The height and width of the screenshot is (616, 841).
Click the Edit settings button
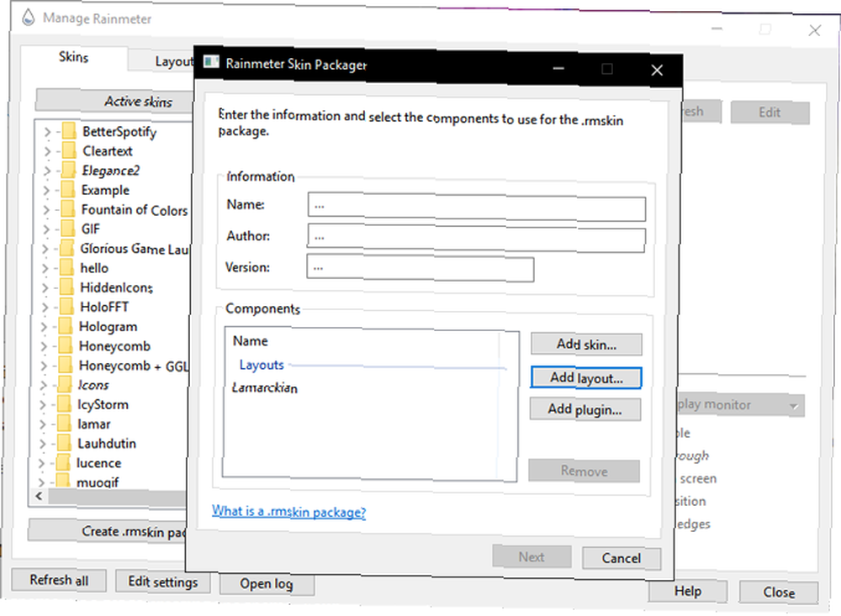(x=163, y=582)
